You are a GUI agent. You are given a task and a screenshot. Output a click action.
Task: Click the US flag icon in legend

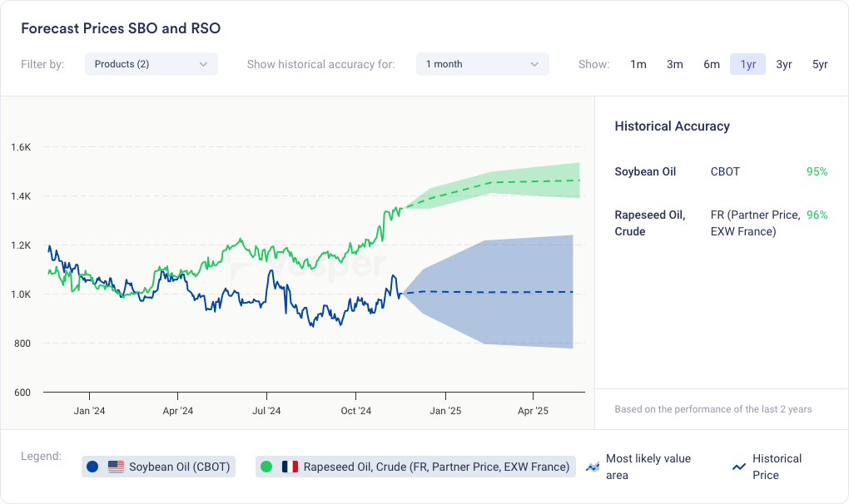[x=116, y=467]
